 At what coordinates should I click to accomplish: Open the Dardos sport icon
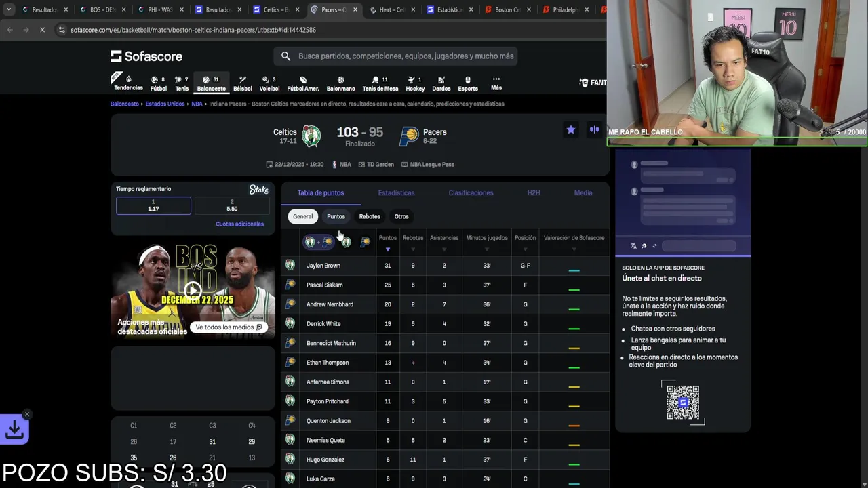[x=441, y=83]
